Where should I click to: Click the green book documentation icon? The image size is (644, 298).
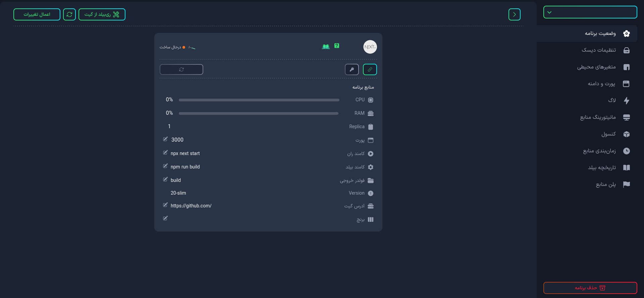tap(326, 47)
